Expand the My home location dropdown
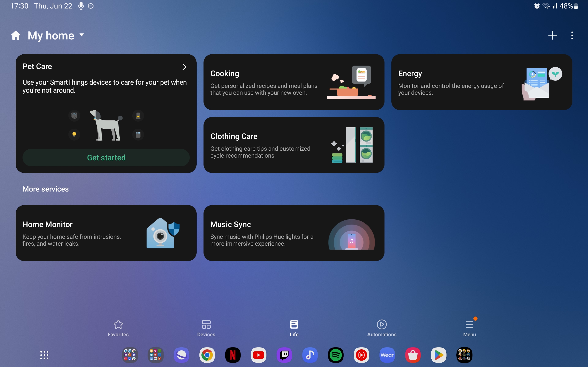The width and height of the screenshot is (588, 367). point(82,35)
